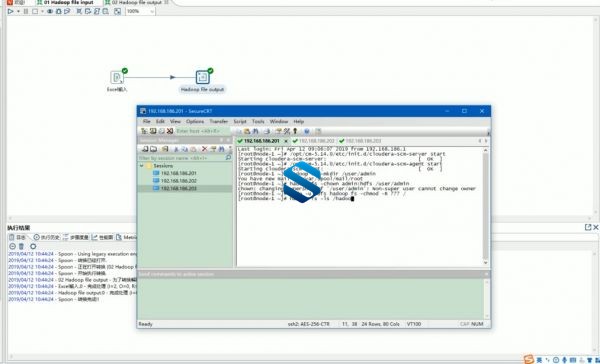Open the Transfer menu in SecureCRT
Image resolution: width=600 pixels, height=364 pixels.
coord(218,121)
